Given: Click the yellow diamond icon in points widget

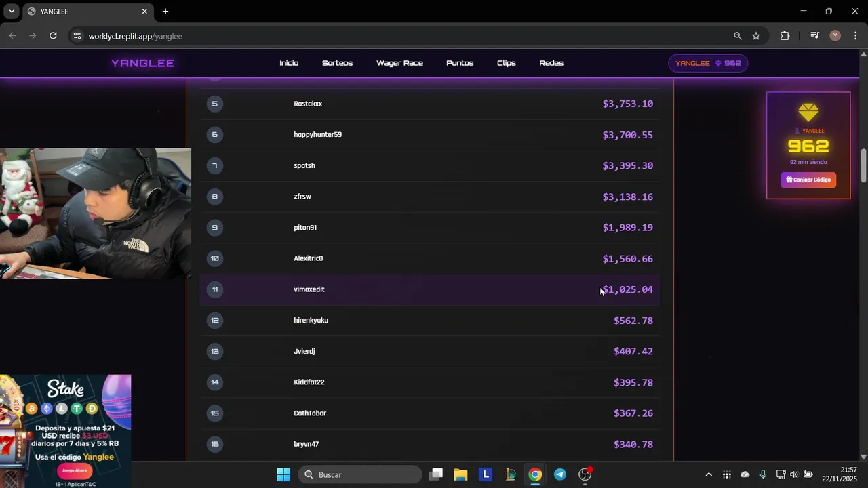Looking at the screenshot, I should 808,113.
